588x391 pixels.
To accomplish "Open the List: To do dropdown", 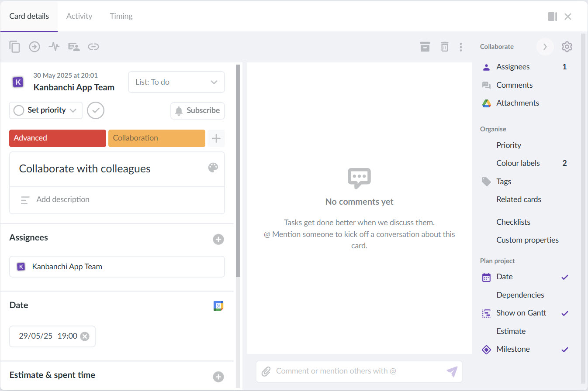I will (x=176, y=82).
